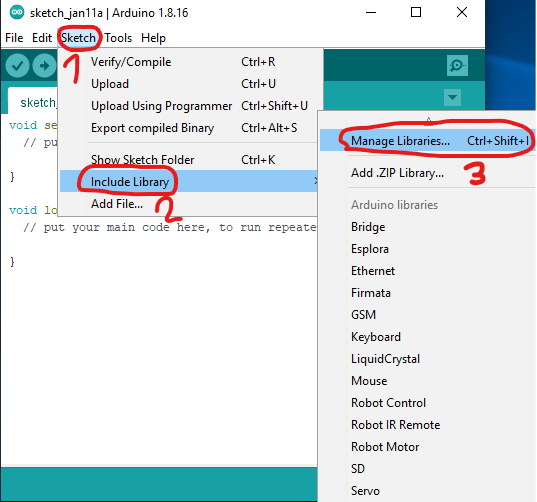Screen dimensions: 537x502
Task: Include the GSM library
Action: tap(427, 314)
